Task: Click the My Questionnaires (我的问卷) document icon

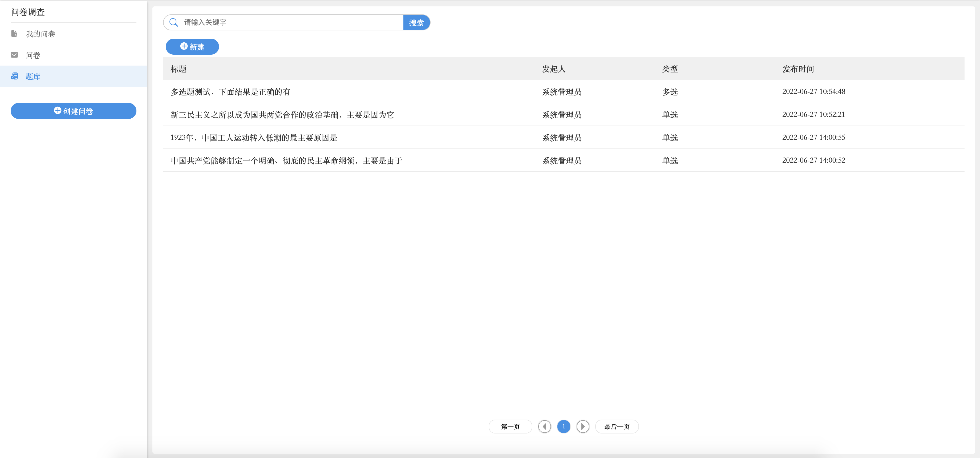Action: [x=14, y=34]
